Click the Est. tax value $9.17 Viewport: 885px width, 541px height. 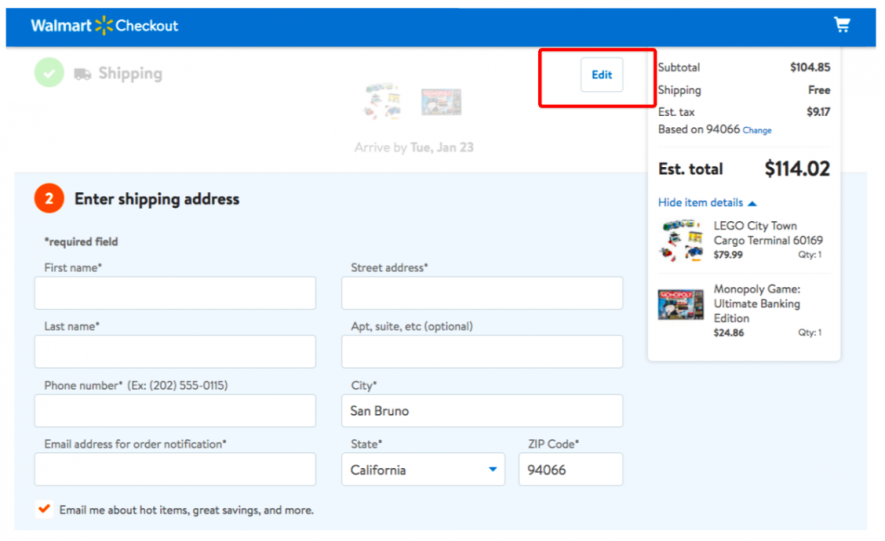click(818, 112)
